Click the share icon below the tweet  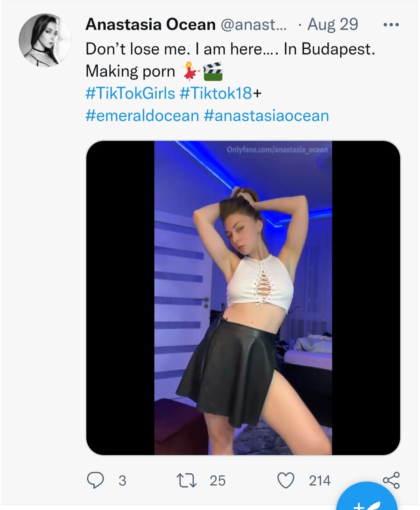391,480
